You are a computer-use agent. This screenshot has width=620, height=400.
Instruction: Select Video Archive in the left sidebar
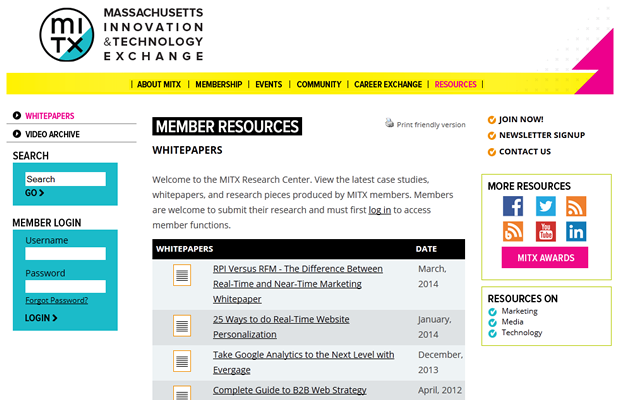click(53, 134)
